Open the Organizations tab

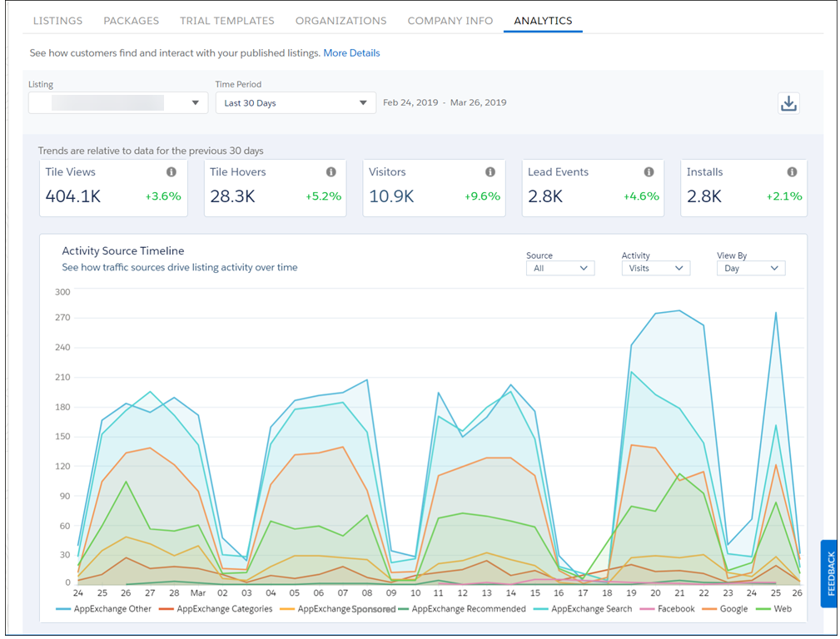340,21
